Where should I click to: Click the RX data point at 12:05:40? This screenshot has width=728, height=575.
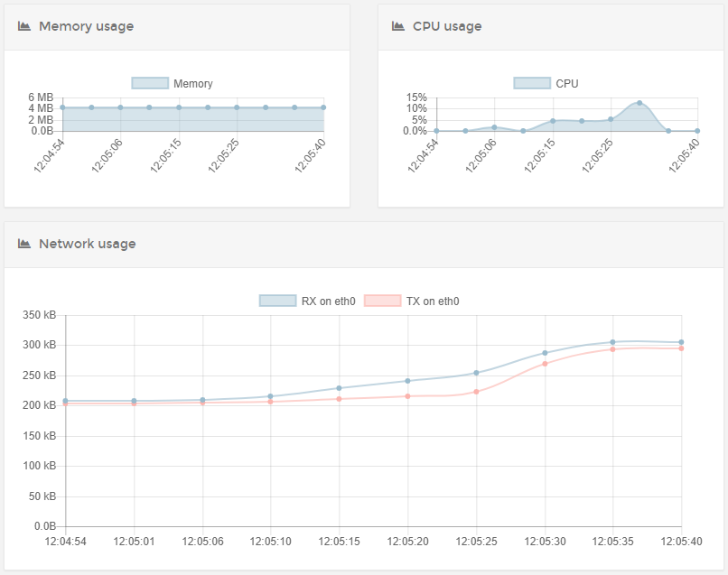[682, 342]
